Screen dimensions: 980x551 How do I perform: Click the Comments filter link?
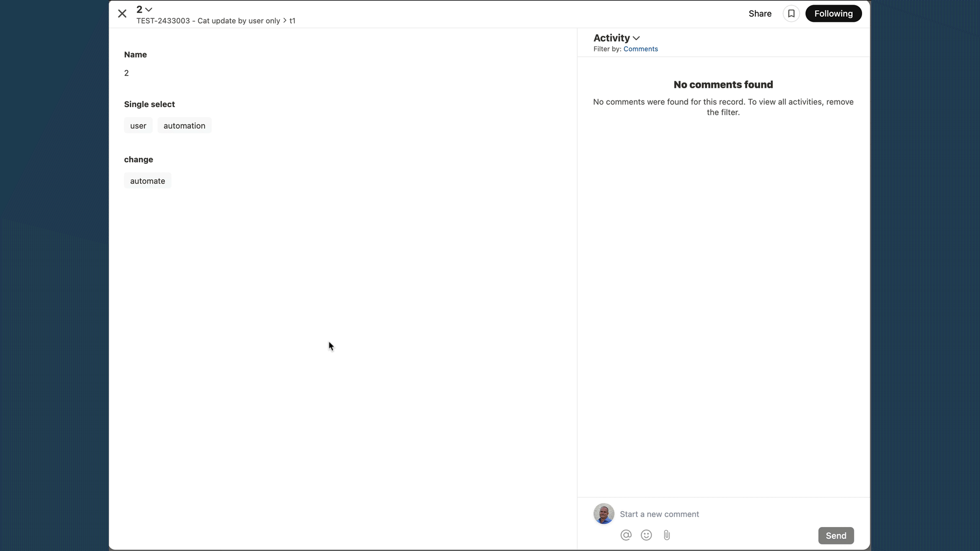pyautogui.click(x=640, y=48)
